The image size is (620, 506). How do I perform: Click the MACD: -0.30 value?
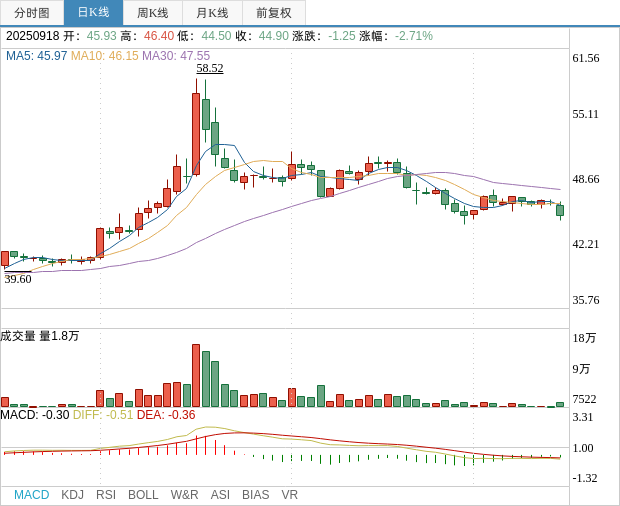pos(35,415)
